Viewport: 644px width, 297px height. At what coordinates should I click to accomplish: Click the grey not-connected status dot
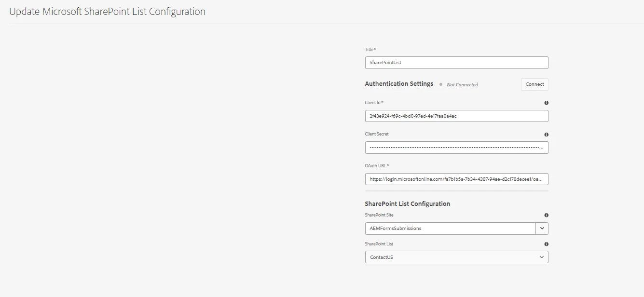(x=441, y=84)
